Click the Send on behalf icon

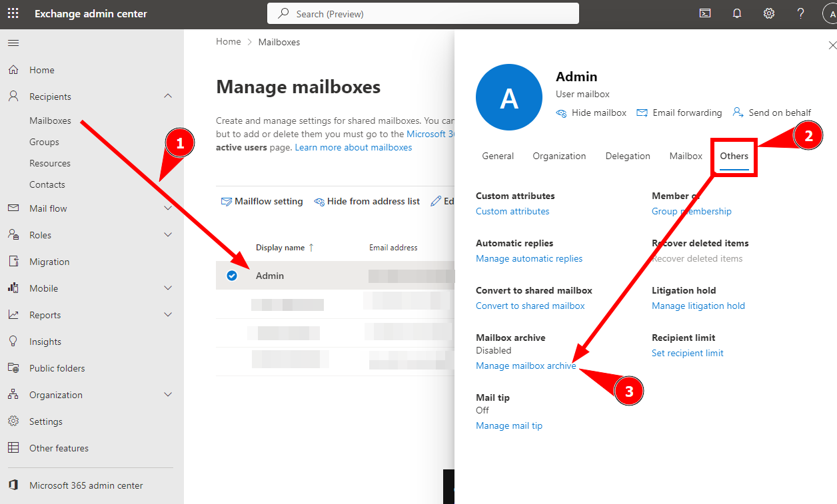[738, 113]
